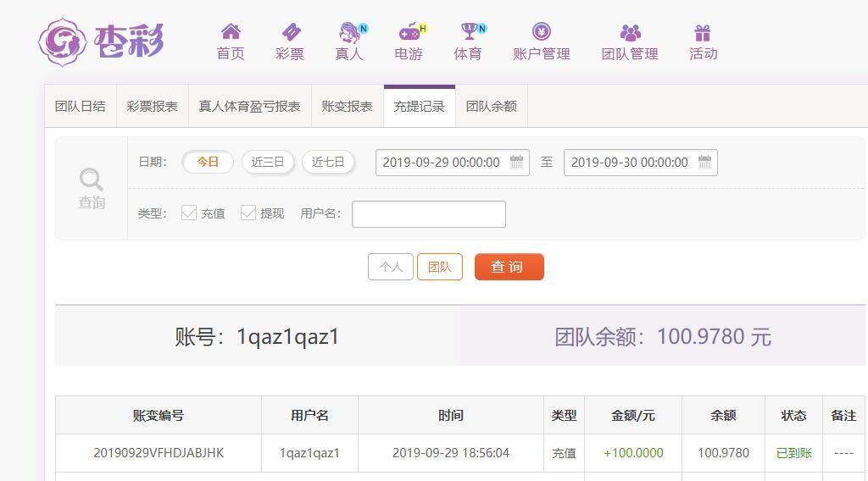Choose the 个人 scope button
This screenshot has height=481, width=868.
[x=391, y=267]
